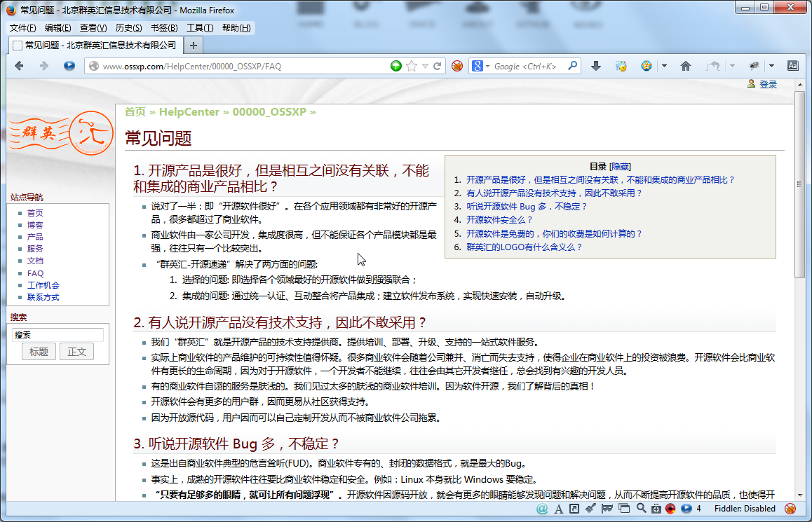The width and height of the screenshot is (812, 522).
Task: Open the 编辑 menu
Action: (x=57, y=28)
